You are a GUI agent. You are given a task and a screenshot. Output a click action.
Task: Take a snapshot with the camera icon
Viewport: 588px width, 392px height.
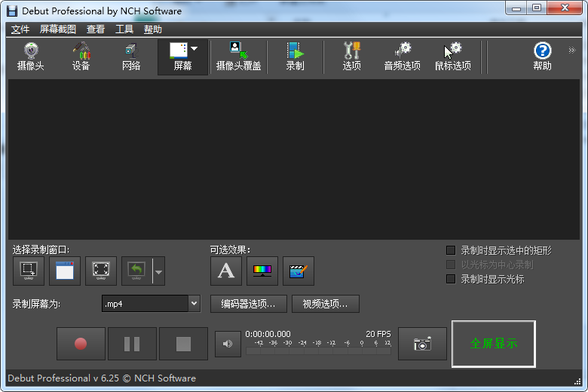coord(422,344)
